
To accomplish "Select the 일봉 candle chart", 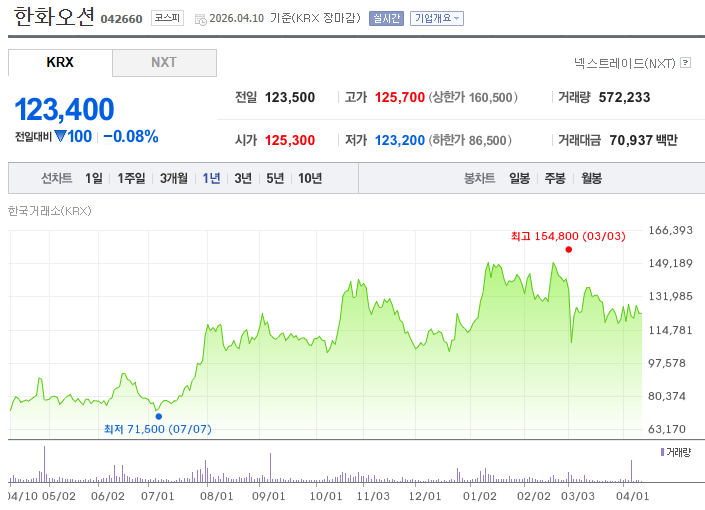I will pyautogui.click(x=519, y=179).
